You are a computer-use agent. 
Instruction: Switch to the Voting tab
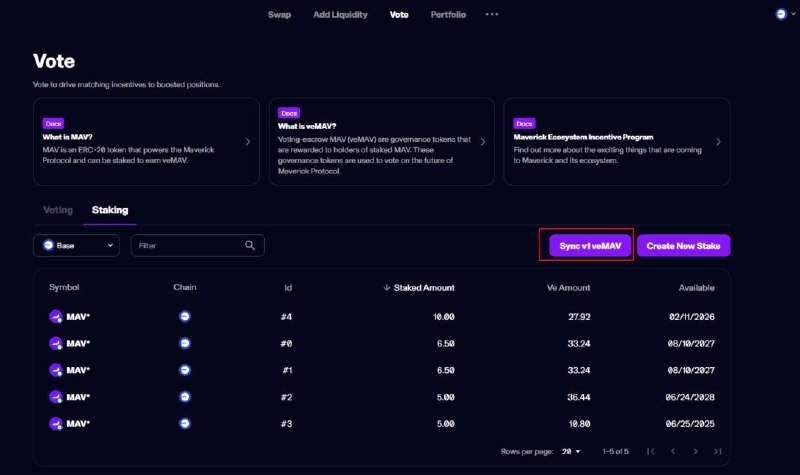58,210
